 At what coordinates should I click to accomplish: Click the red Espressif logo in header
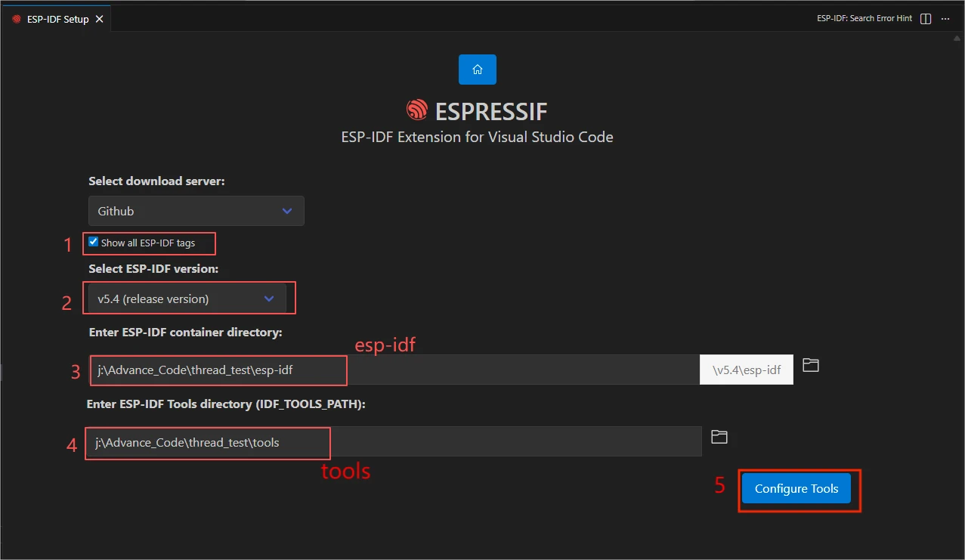click(416, 111)
